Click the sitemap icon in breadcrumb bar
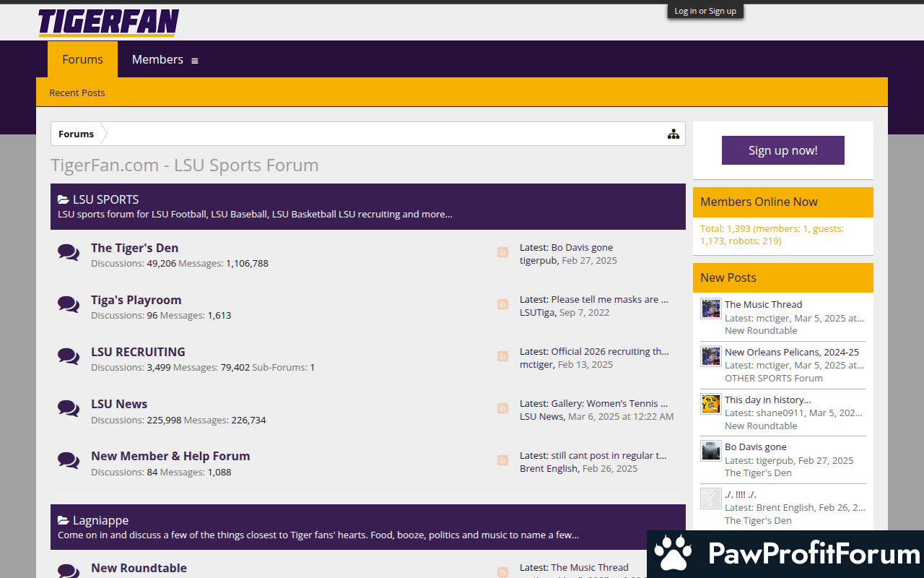This screenshot has width=924, height=578. [x=673, y=134]
